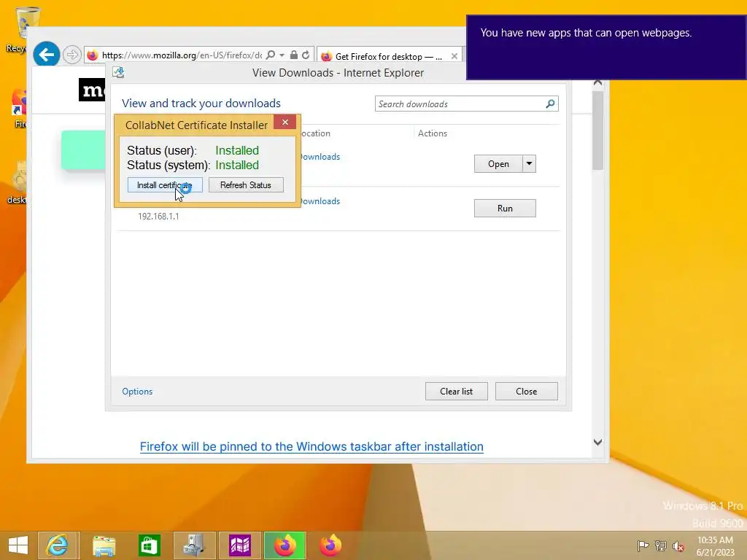Click the Action Center flag tray icon
Viewport: 747px width, 560px height.
pyautogui.click(x=643, y=545)
